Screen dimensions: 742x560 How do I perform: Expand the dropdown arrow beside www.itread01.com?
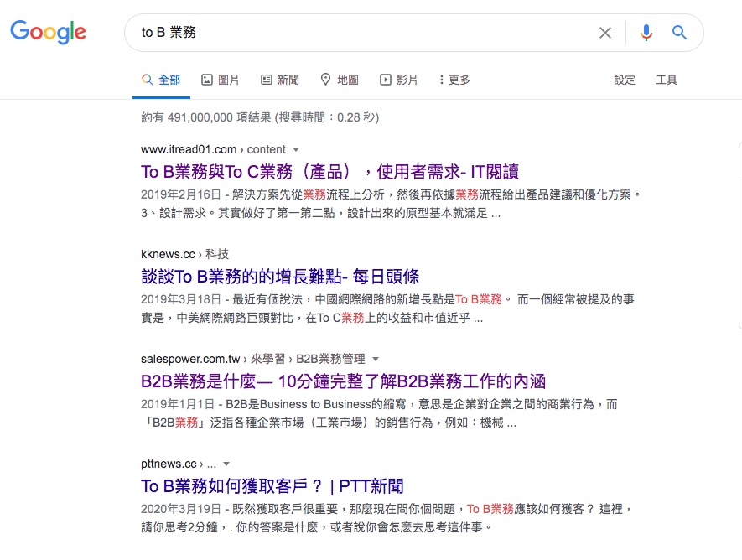coord(296,149)
